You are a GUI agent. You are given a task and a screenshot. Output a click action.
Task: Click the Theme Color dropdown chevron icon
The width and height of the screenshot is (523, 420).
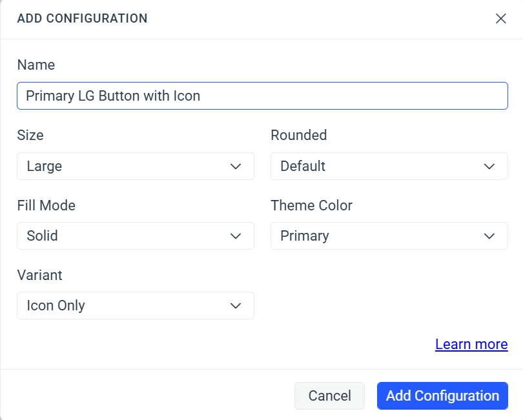(x=489, y=235)
